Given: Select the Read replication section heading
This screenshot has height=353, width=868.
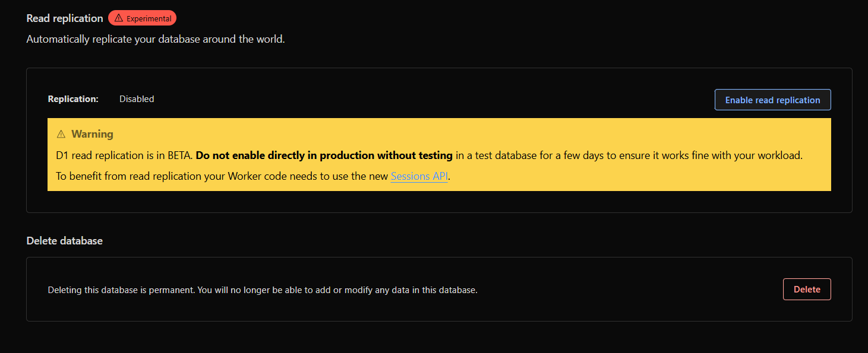Looking at the screenshot, I should [x=65, y=18].
